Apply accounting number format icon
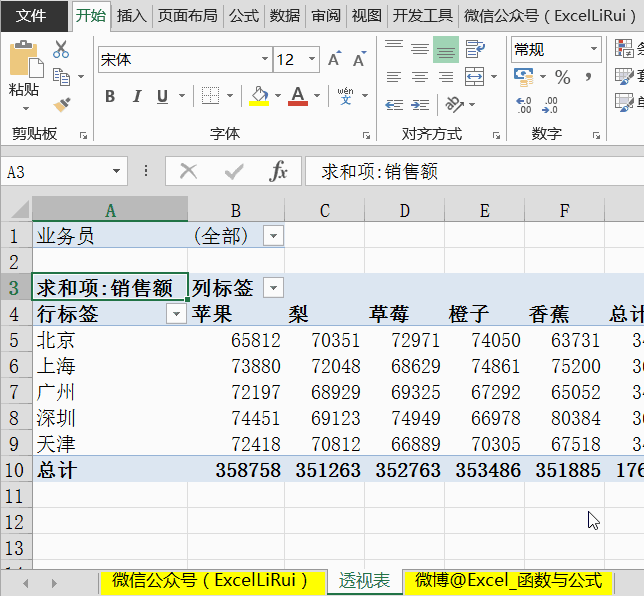The height and width of the screenshot is (596, 644). pos(524,77)
